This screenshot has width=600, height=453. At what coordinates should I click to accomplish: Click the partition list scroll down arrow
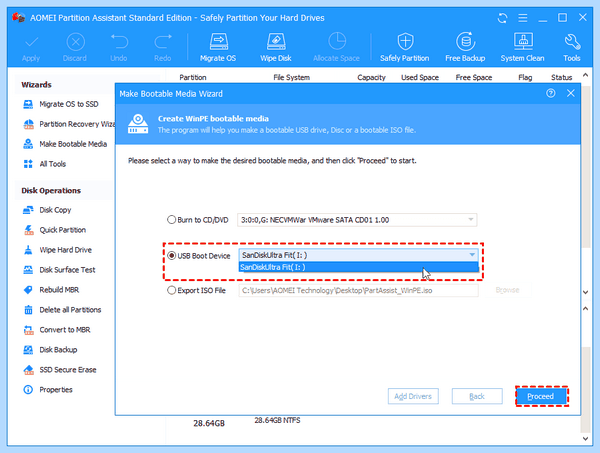586,292
